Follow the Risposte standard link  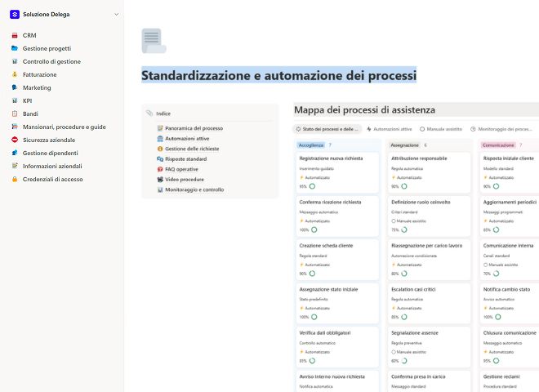pos(185,159)
